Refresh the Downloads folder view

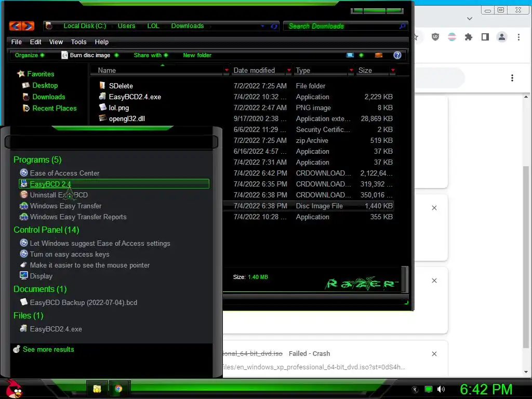(274, 26)
